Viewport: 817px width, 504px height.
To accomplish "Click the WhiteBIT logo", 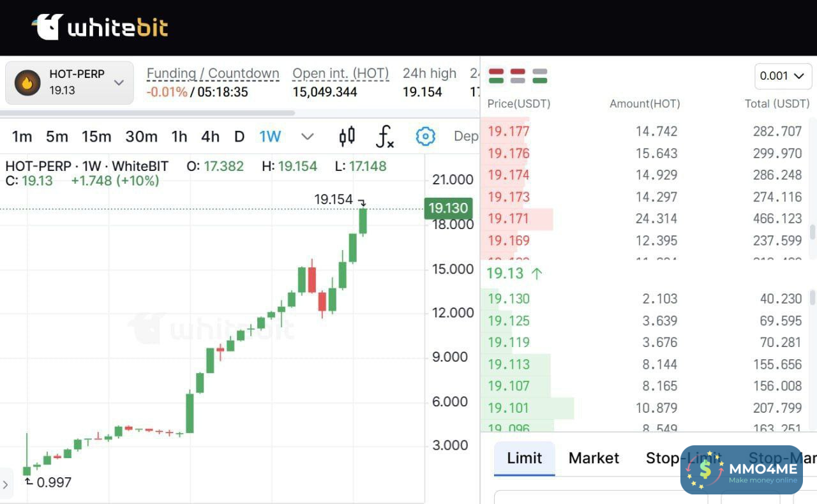I will point(100,27).
